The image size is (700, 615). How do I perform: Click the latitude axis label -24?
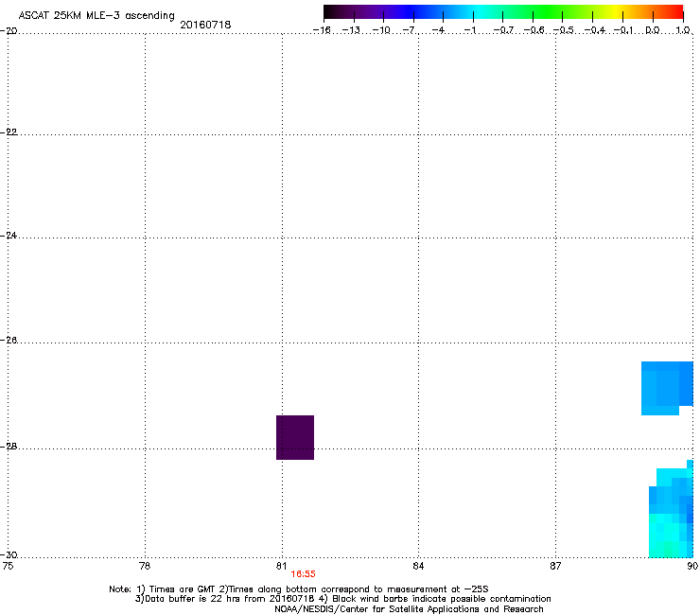tap(9, 236)
